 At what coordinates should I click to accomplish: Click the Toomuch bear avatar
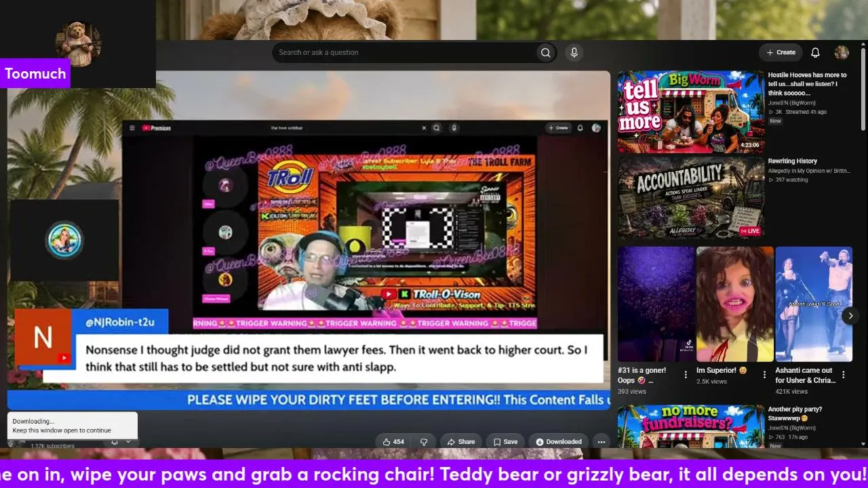tap(78, 43)
